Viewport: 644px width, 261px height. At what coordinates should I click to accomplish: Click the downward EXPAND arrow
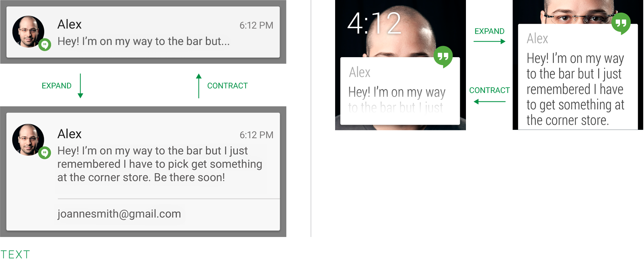tap(80, 86)
